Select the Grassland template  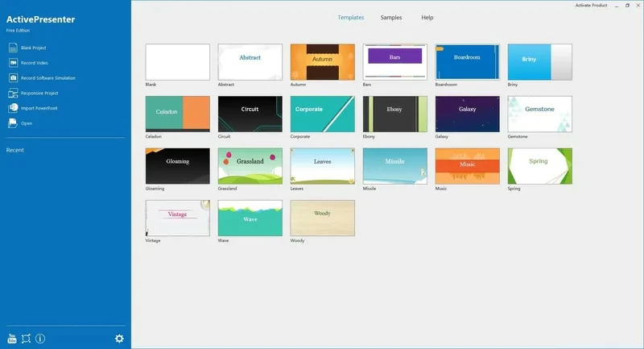coord(250,166)
